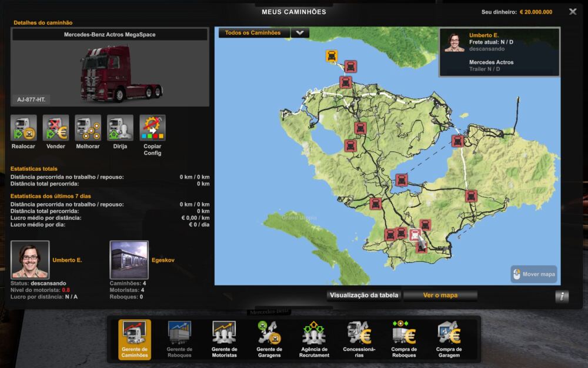The height and width of the screenshot is (368, 588).
Task: Click the Mover mapa mouse button
Action: tap(534, 274)
